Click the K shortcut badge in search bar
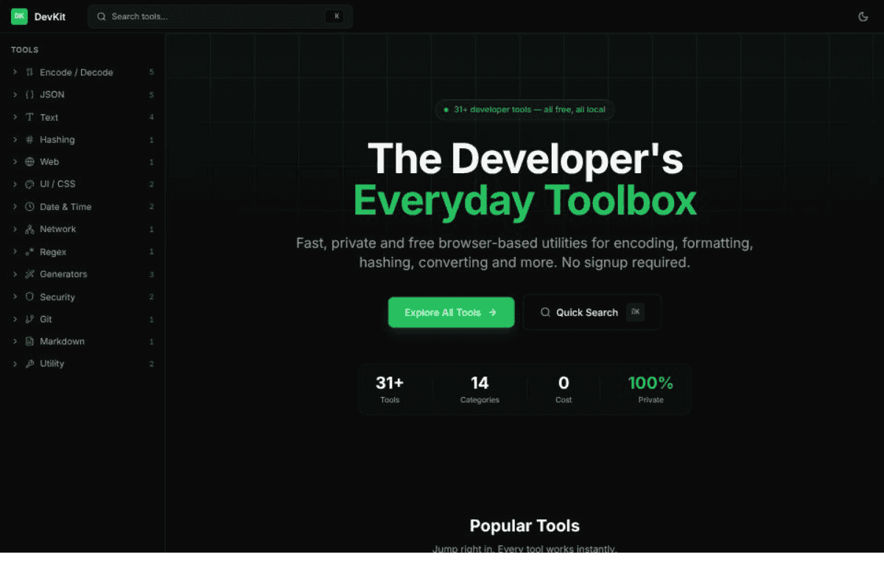The height and width of the screenshot is (588, 884). pyautogui.click(x=335, y=16)
